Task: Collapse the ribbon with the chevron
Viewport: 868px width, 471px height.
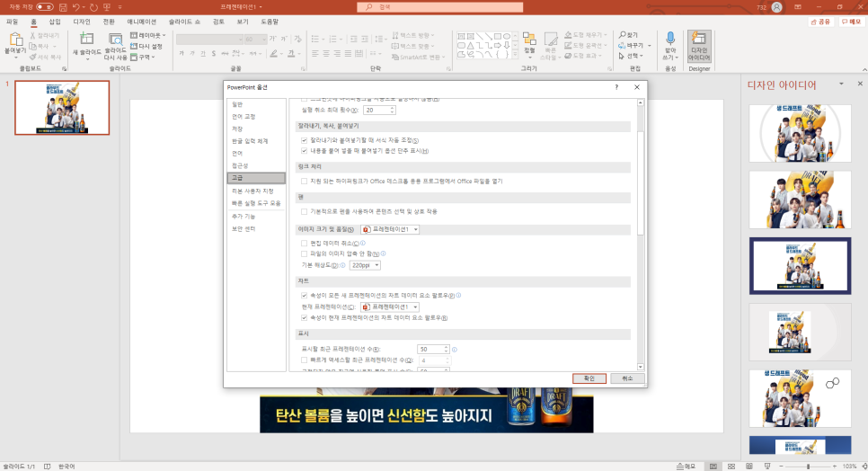Action: pyautogui.click(x=864, y=70)
